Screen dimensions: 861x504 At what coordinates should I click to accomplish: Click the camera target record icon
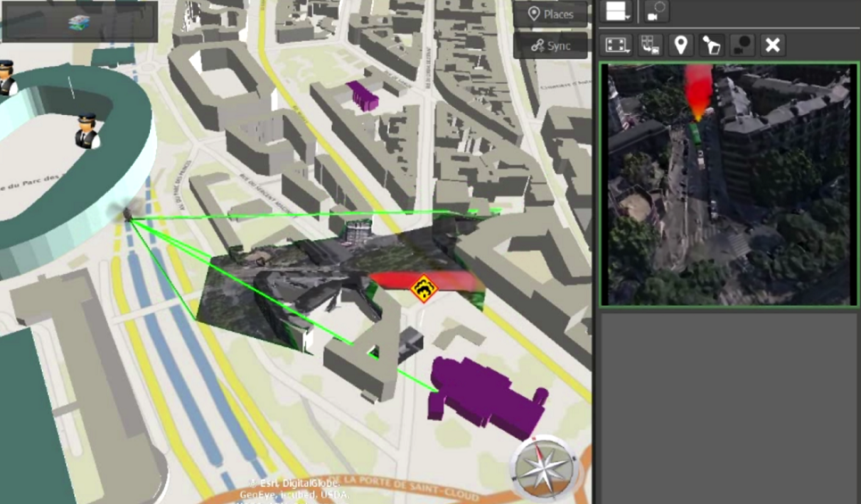tap(657, 12)
